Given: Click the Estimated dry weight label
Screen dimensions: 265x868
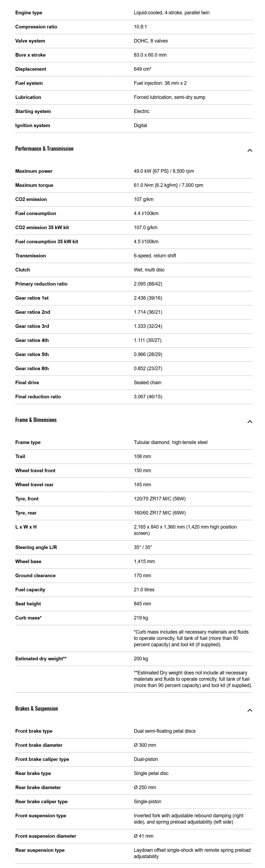Looking at the screenshot, I should click(41, 659).
